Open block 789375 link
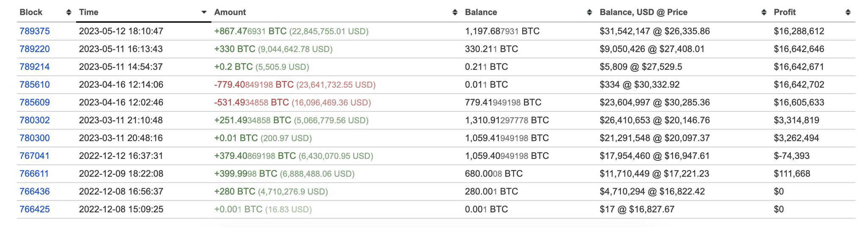This screenshot has height=227, width=868. click(35, 31)
